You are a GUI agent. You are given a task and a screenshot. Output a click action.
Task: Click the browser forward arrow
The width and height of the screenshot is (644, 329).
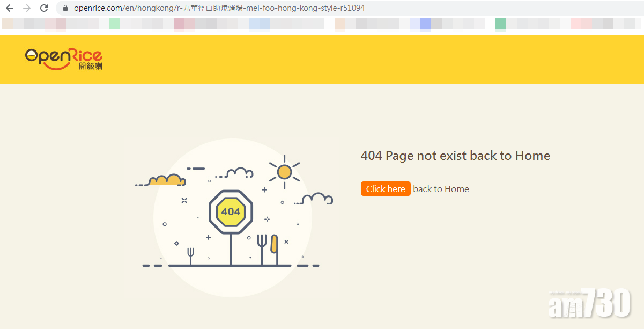(27, 8)
